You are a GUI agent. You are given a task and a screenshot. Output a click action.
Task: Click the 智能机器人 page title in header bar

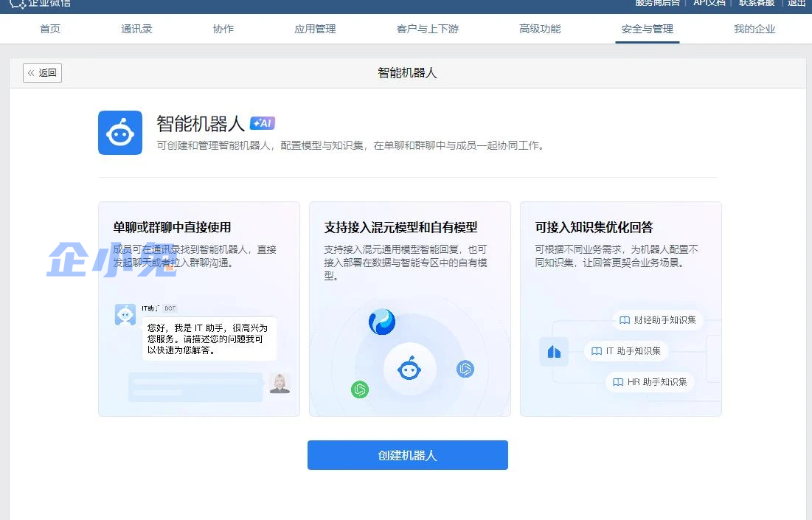click(x=408, y=73)
